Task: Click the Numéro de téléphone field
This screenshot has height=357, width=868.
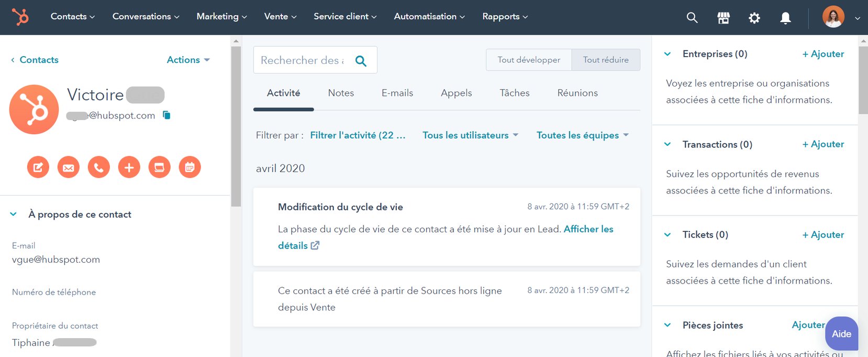Action: [54, 292]
